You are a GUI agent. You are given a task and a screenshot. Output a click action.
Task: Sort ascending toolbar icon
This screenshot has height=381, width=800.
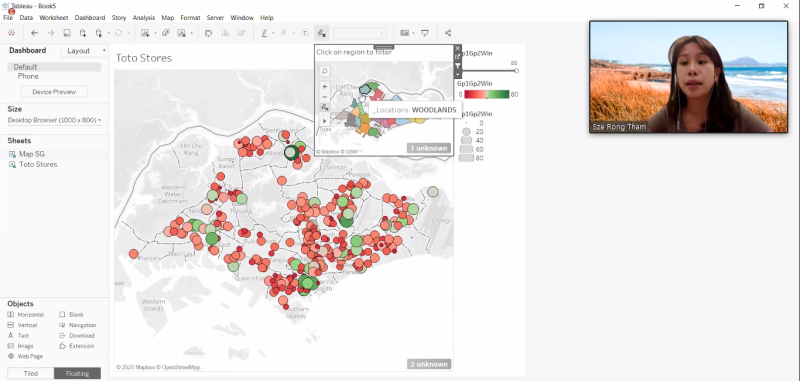coord(225,33)
